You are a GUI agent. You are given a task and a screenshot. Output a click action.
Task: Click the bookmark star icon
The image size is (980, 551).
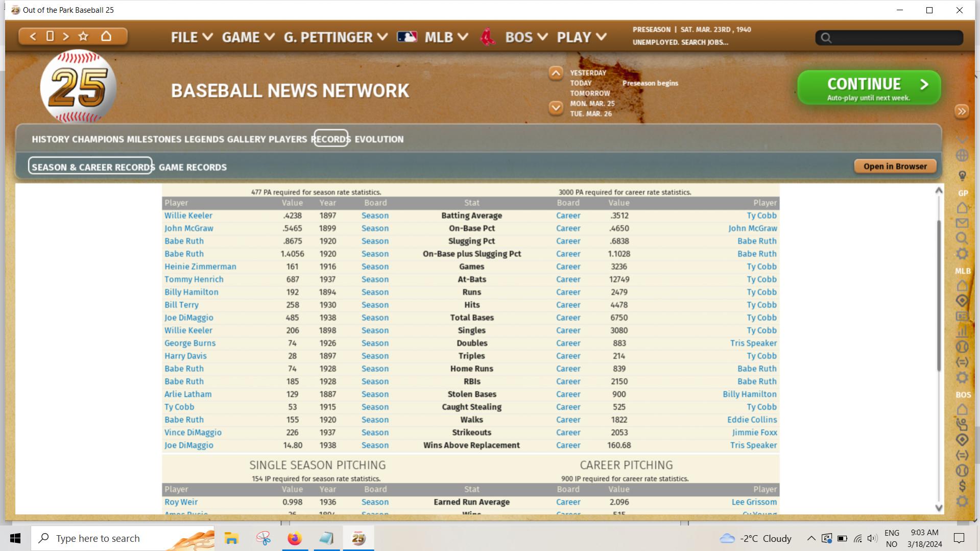(83, 36)
